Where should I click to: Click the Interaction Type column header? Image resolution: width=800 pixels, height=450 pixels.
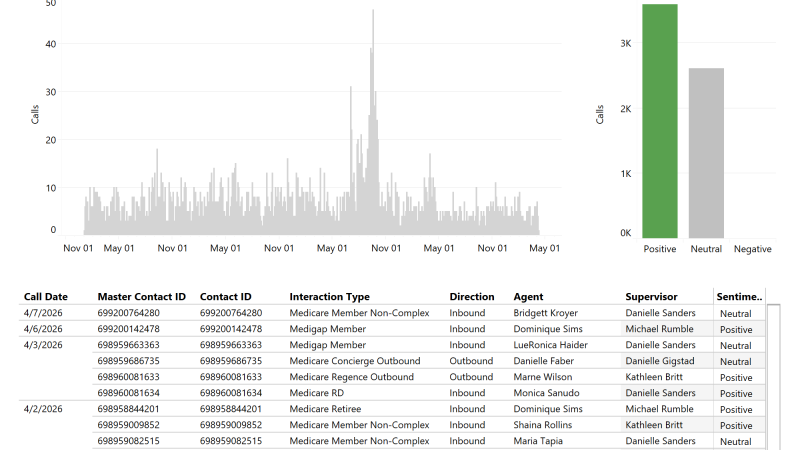pyautogui.click(x=329, y=297)
